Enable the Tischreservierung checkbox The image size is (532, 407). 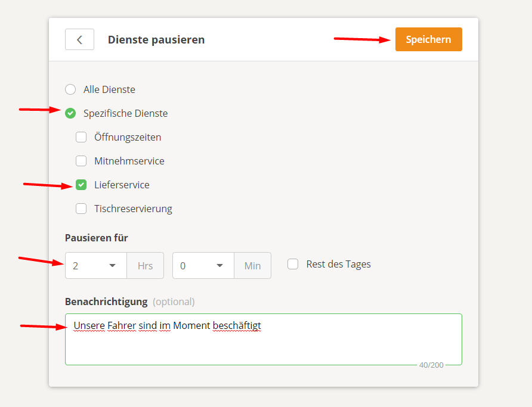pyautogui.click(x=81, y=209)
